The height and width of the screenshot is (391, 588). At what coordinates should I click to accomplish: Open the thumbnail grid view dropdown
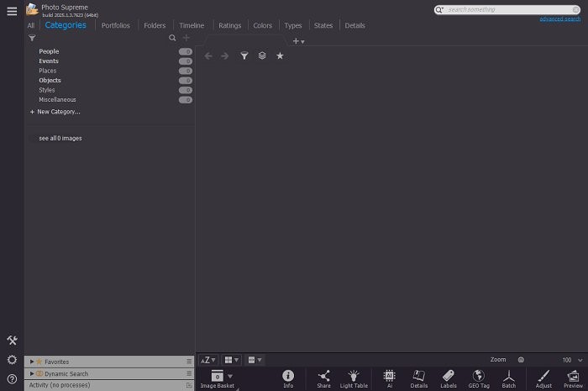coord(231,360)
